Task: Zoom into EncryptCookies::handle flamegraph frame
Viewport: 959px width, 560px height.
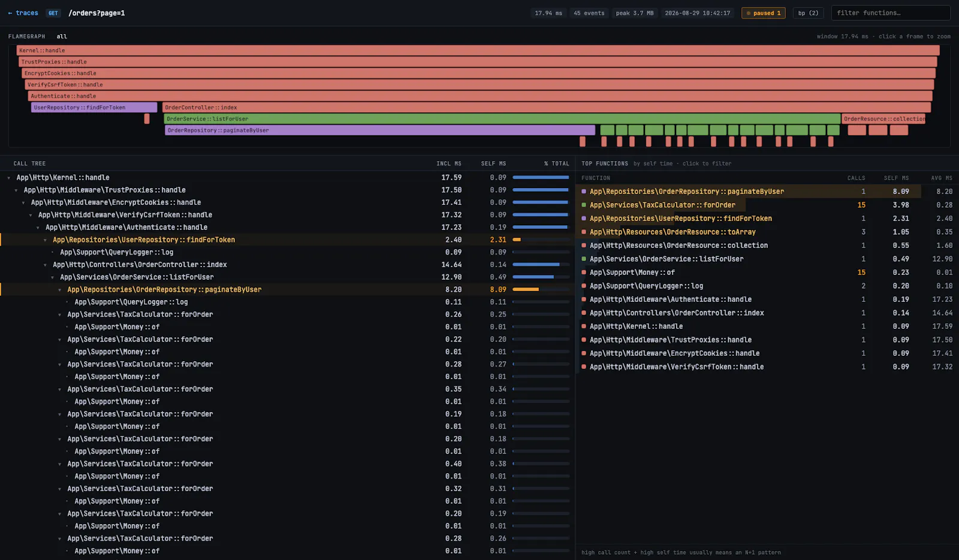Action: 479,73
